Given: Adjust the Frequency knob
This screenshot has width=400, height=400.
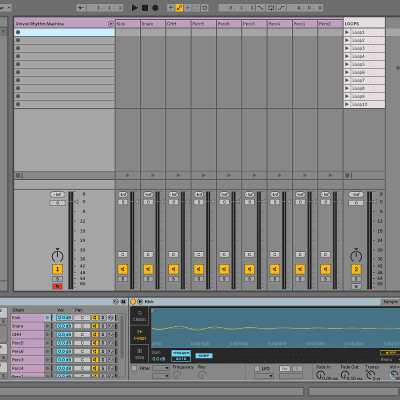Looking at the screenshot, I should point(177,375).
